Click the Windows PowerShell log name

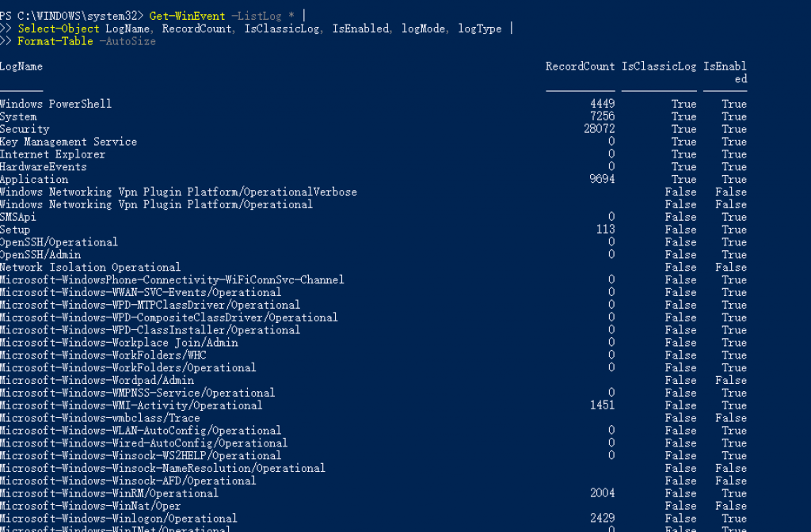coord(55,104)
